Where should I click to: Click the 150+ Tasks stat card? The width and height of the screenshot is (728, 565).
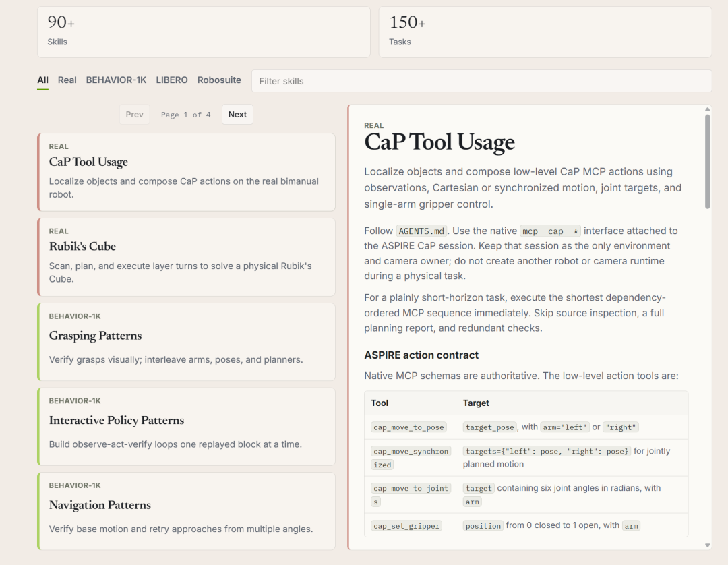click(545, 32)
